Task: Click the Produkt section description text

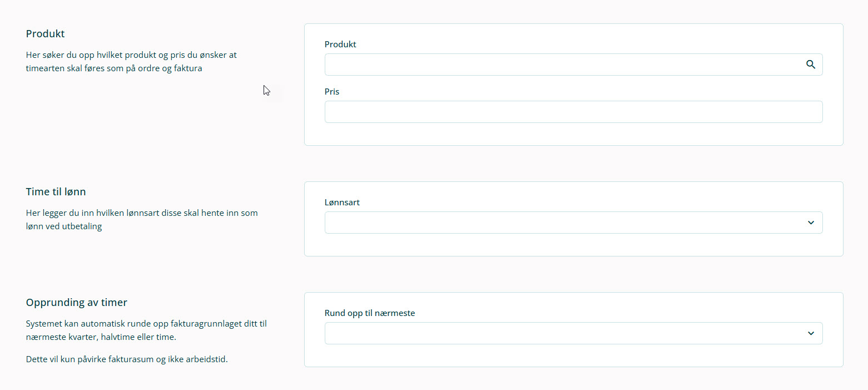Action: [x=131, y=62]
